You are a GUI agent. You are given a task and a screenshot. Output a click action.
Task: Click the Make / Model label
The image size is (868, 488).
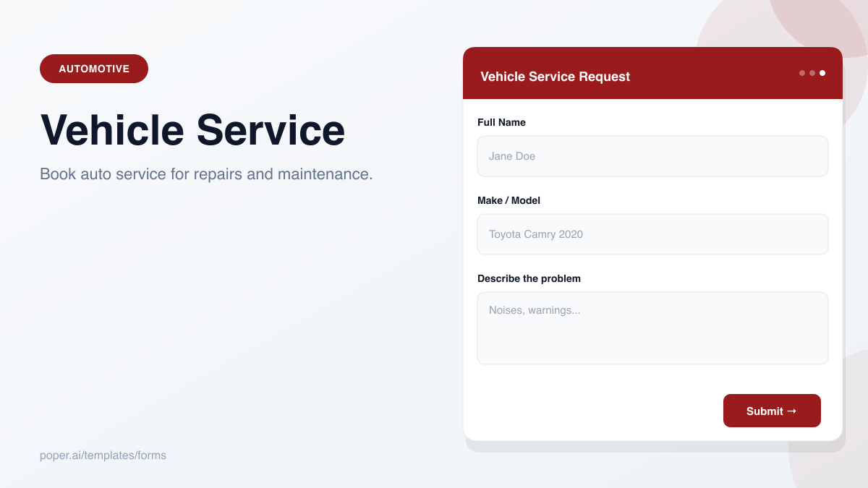(509, 200)
